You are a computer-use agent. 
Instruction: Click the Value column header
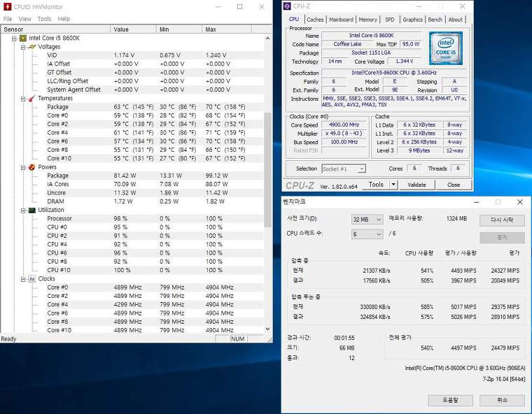[133, 29]
